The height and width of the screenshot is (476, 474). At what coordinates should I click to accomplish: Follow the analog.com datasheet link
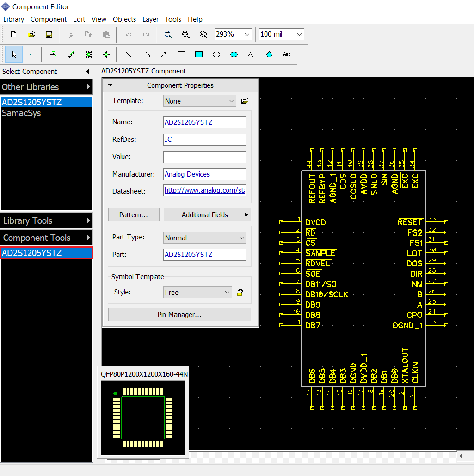(x=205, y=190)
